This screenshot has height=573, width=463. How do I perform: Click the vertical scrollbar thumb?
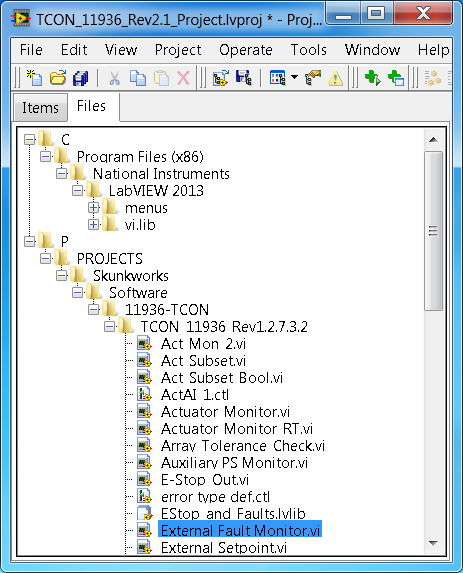click(x=433, y=231)
